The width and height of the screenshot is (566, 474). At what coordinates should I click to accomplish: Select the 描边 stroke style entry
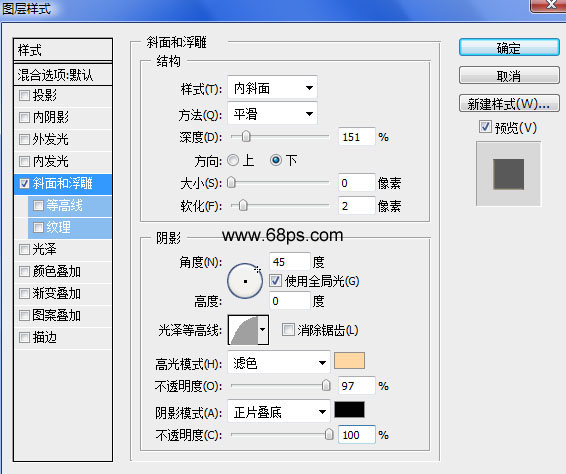tap(63, 338)
